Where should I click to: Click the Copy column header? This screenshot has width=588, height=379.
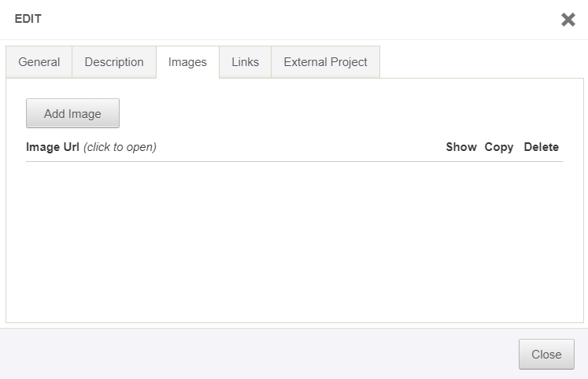tap(499, 147)
